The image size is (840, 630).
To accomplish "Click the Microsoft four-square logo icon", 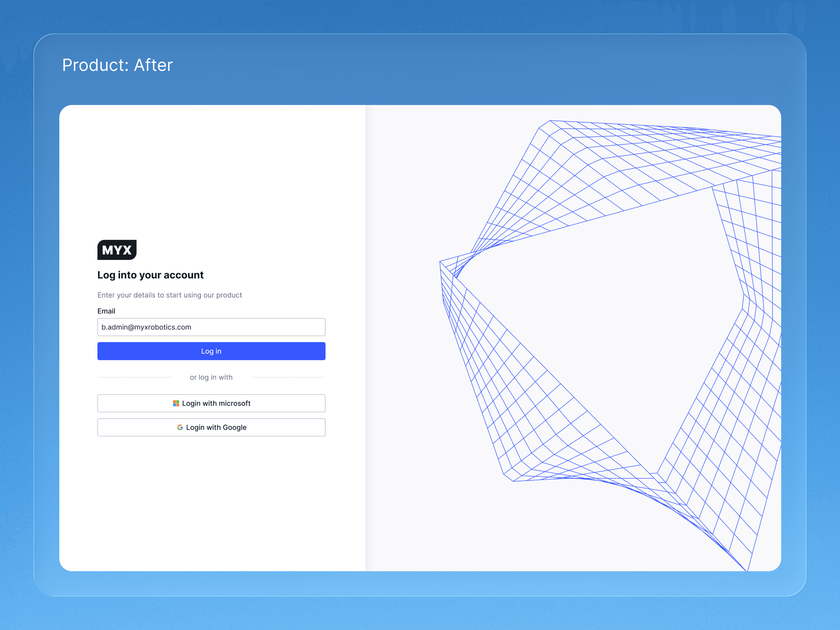I will [176, 403].
